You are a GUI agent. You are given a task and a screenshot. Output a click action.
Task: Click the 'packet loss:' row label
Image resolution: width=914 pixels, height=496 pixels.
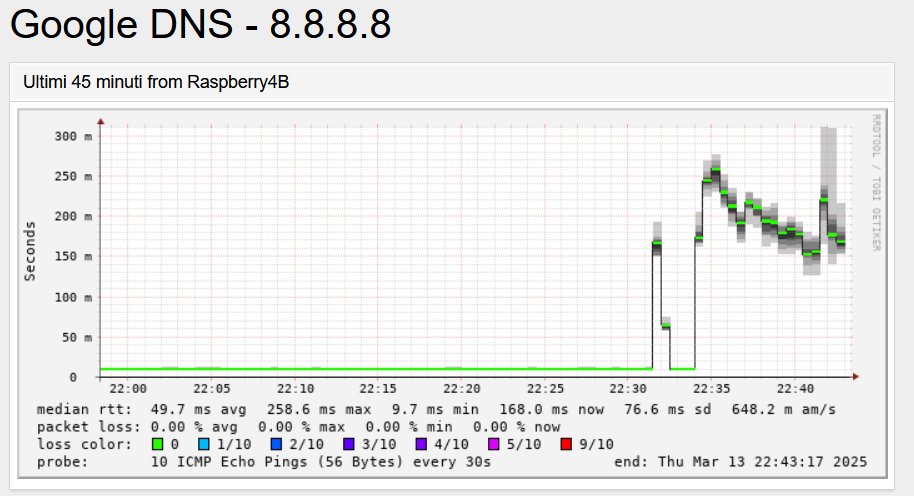click(x=89, y=427)
